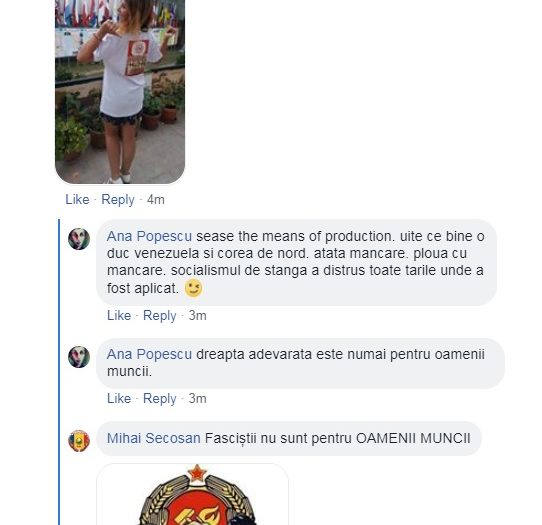
Task: Open the photo of girl in white t-shirt
Action: 120,92
